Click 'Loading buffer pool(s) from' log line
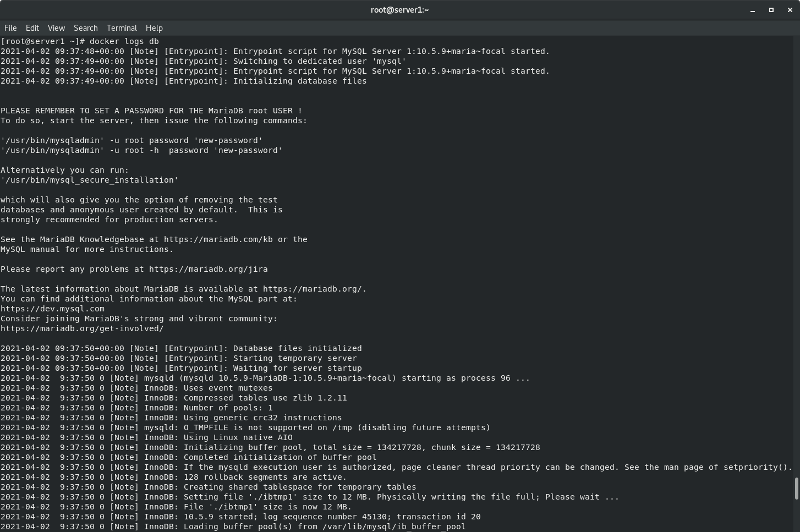Image resolution: width=800 pixels, height=532 pixels. pos(233,526)
